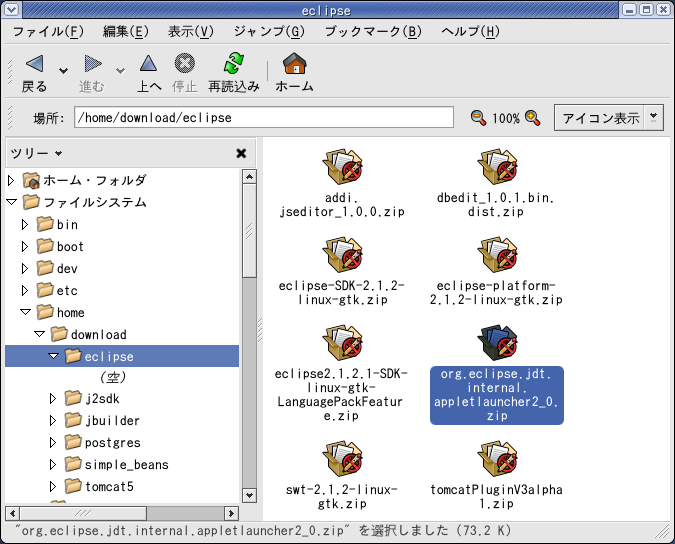Collapse the download folder node
675x544 pixels.
point(39,334)
